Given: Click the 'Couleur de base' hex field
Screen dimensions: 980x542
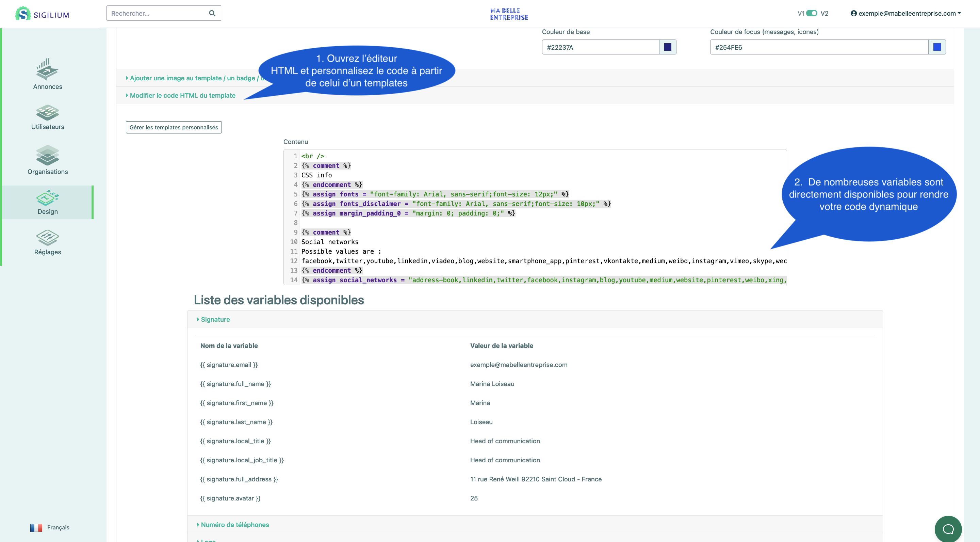Looking at the screenshot, I should pos(600,47).
